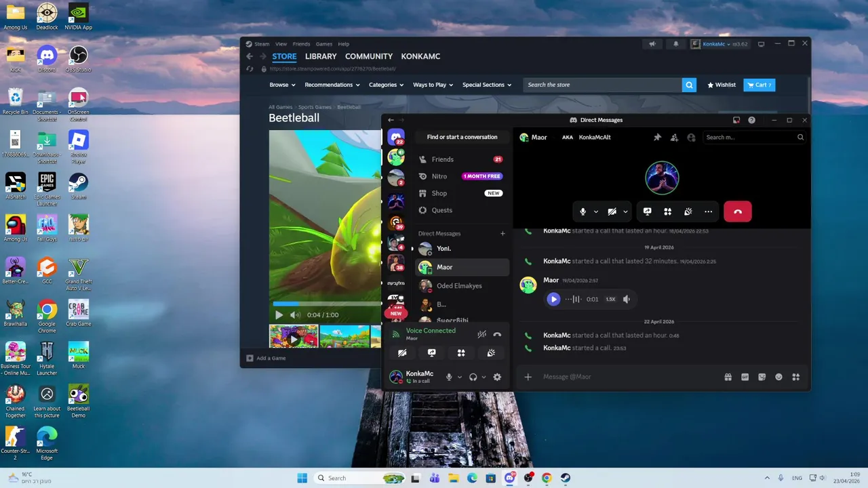Expand Steam Special Sections dropdown
The height and width of the screenshot is (488, 868).
coord(487,85)
